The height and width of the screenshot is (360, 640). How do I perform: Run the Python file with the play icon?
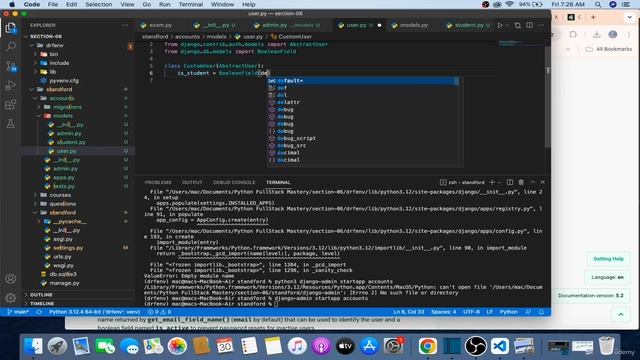500,25
